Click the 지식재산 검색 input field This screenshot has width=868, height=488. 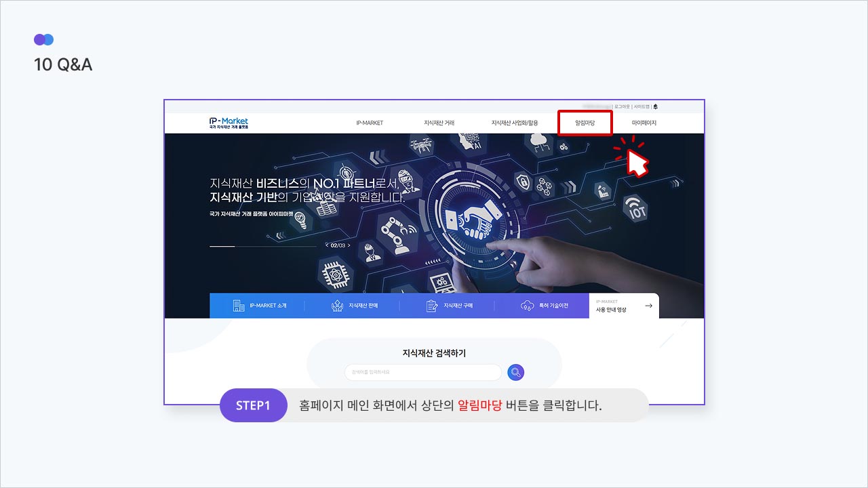point(423,372)
